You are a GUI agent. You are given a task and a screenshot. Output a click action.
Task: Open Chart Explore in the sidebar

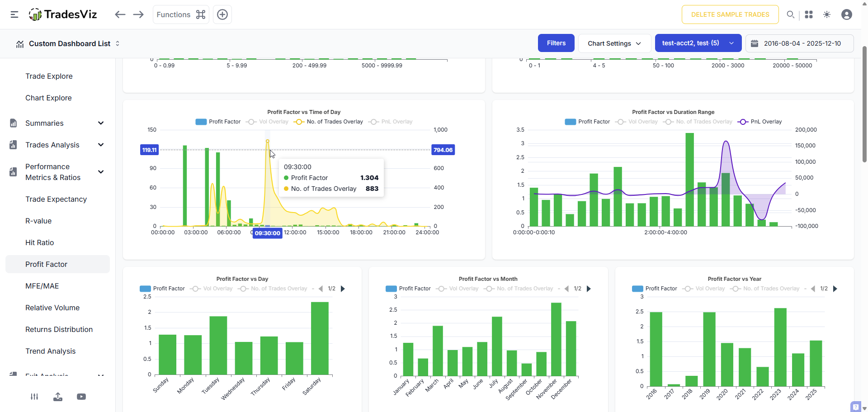click(x=48, y=98)
